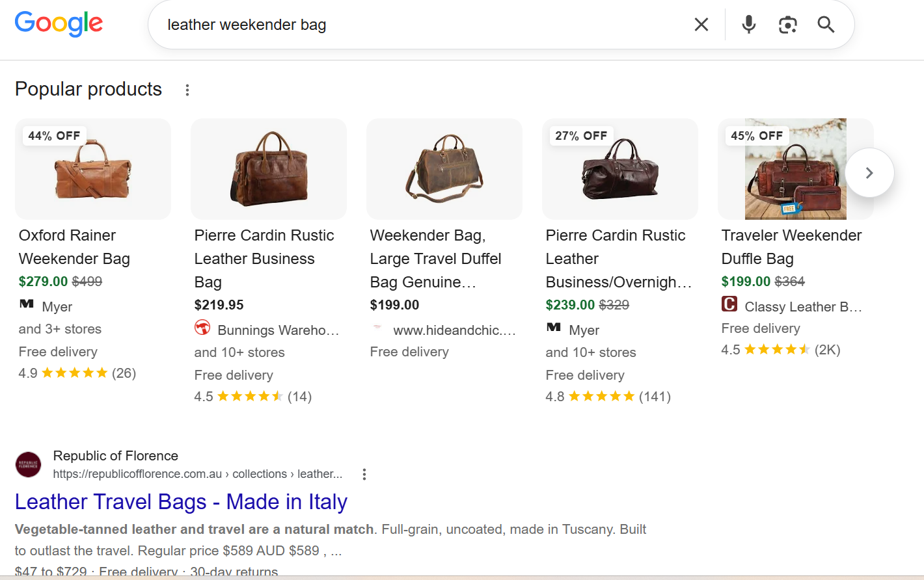Click 'and 10+ stores' under Bunnings
Image resolution: width=924 pixels, height=580 pixels.
(x=239, y=352)
